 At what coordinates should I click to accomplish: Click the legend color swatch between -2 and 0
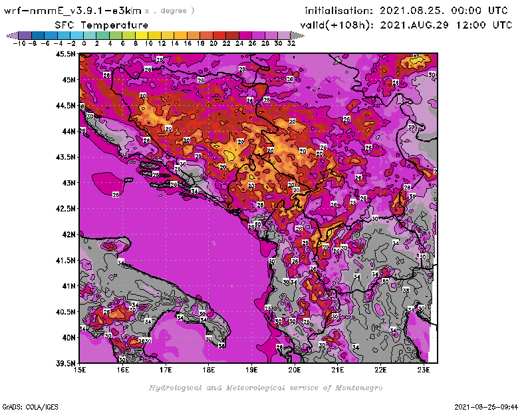tap(76, 35)
